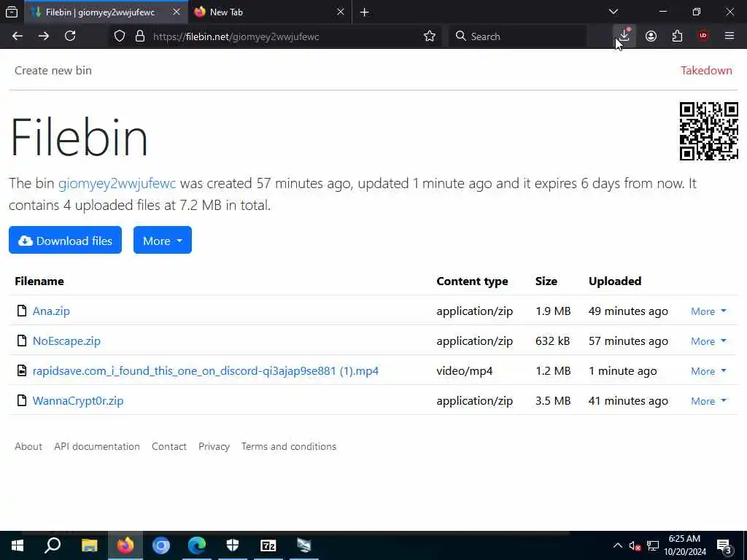Click the file icon beside NoEscape.zip
The image size is (747, 560).
point(21,341)
